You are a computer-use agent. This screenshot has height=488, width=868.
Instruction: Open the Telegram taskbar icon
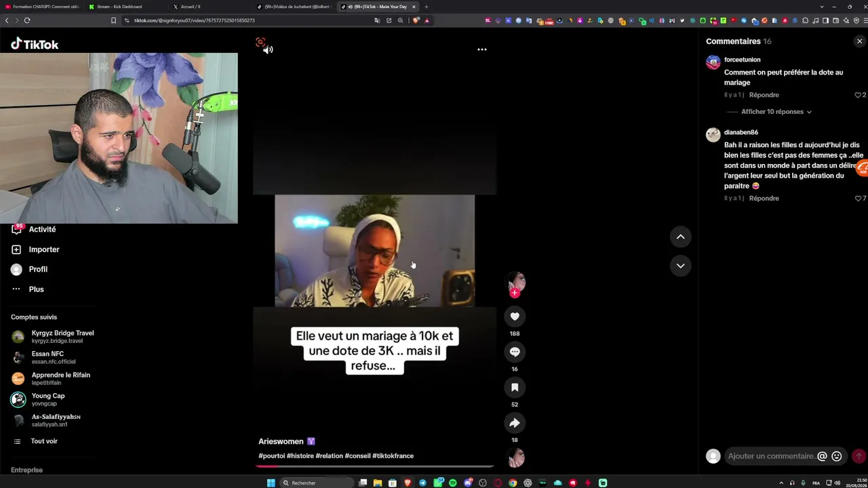click(422, 483)
